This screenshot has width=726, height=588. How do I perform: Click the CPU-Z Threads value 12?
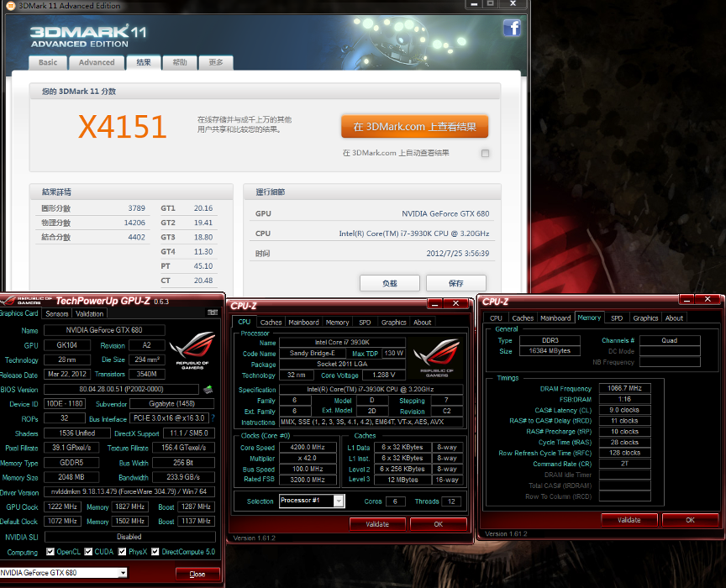pyautogui.click(x=451, y=501)
